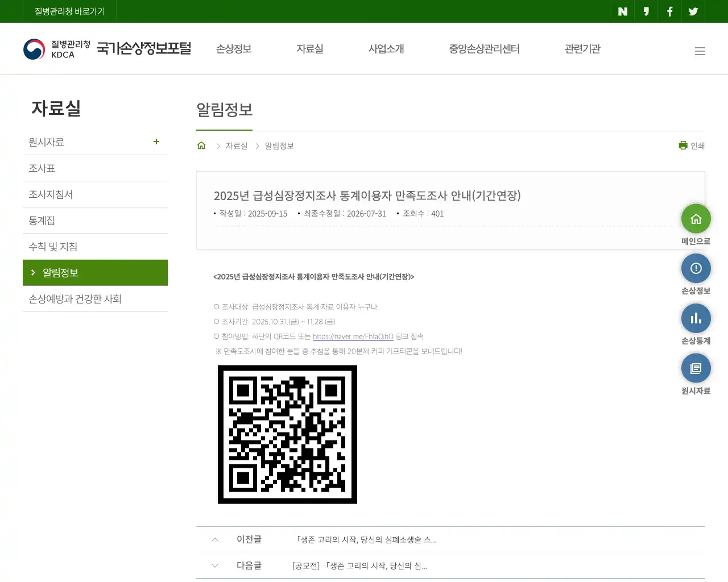This screenshot has height=582, width=728.
Task: Open the Naver blog icon
Action: click(623, 11)
